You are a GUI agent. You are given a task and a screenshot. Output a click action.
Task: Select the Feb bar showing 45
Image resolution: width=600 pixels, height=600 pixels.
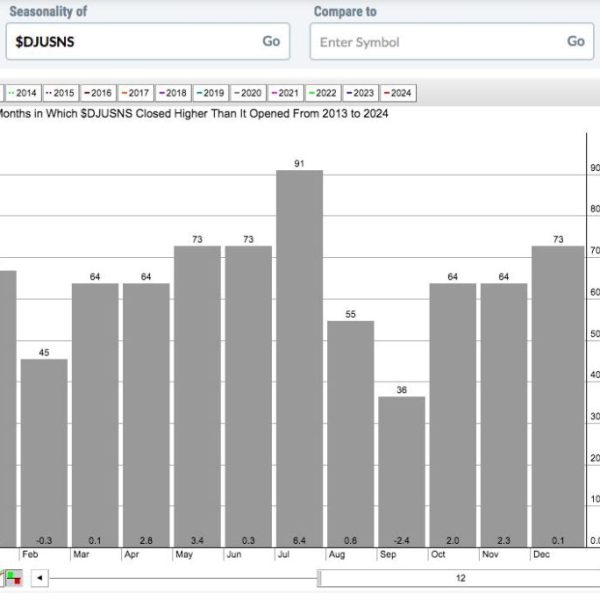[x=44, y=453]
